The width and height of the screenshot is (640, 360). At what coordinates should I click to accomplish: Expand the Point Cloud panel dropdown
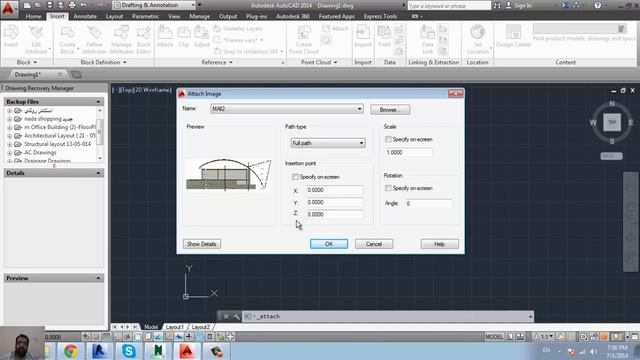pyautogui.click(x=319, y=62)
